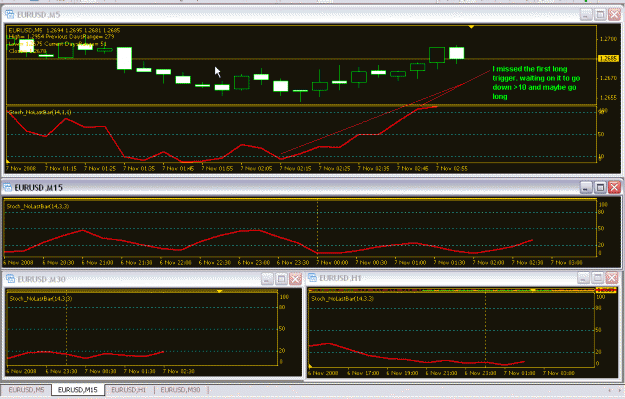Click the Stoch_NoLastBar(14,3,3) label in M30 window
Screen dimensions: 625x399
(x=41, y=298)
